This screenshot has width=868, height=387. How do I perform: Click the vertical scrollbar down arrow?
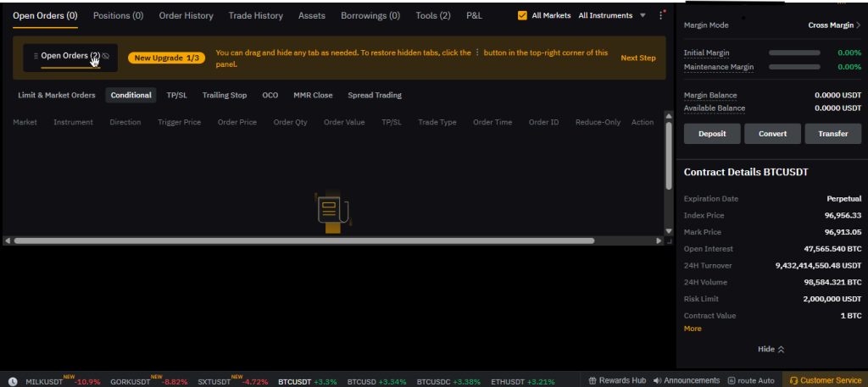(x=669, y=231)
